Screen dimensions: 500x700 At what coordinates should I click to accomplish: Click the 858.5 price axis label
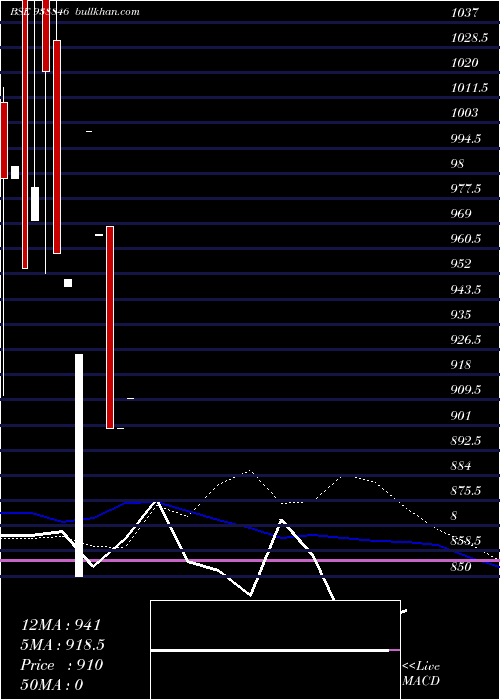tap(466, 542)
